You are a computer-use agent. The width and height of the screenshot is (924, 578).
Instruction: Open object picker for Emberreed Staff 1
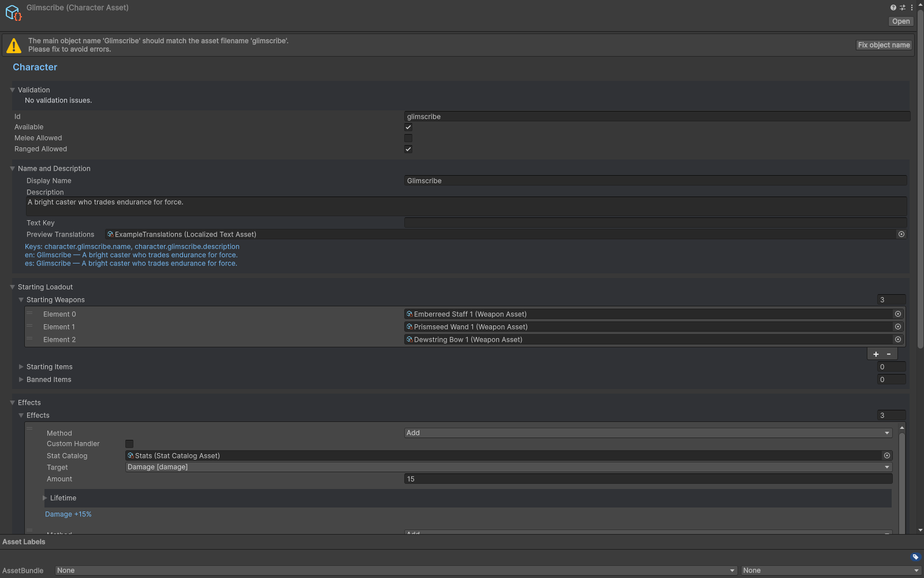898,314
